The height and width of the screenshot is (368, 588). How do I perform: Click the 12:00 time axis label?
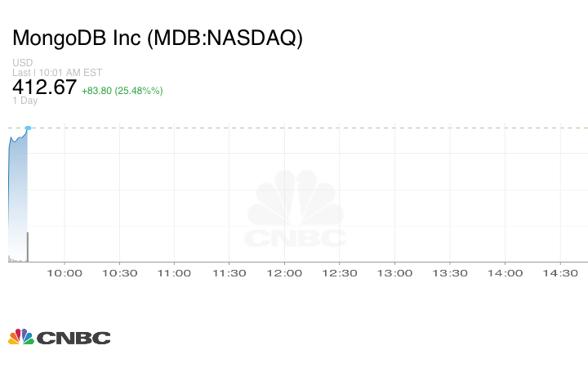pos(285,272)
